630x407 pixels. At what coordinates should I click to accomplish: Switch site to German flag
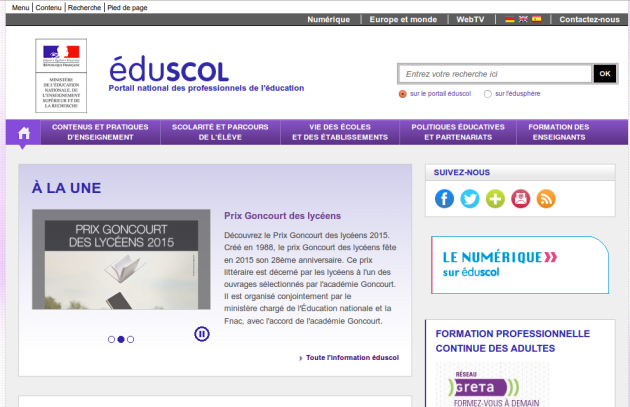click(x=510, y=19)
